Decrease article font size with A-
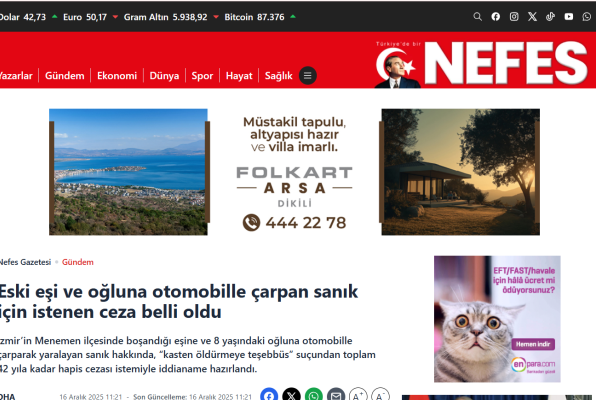Screen dimensions: 600x400 380,395
